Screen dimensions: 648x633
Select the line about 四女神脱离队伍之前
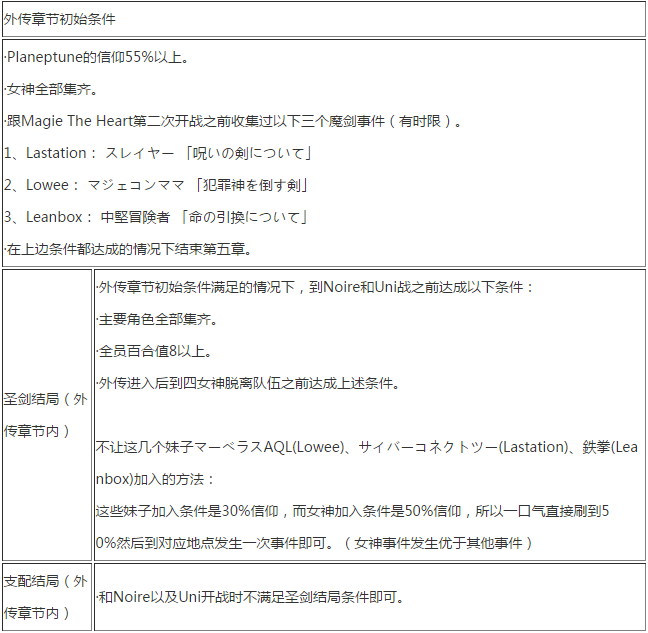click(248, 383)
